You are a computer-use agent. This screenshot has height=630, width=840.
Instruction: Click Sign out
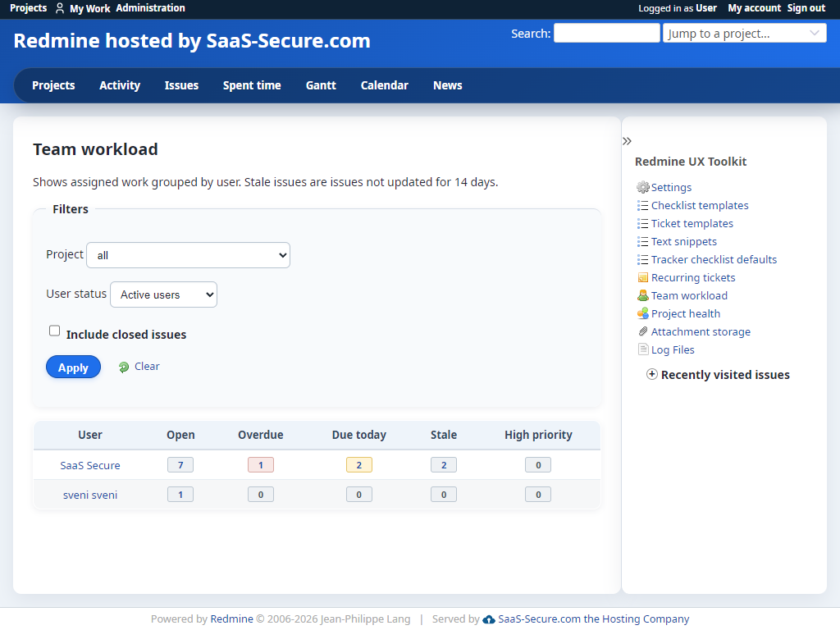tap(806, 8)
